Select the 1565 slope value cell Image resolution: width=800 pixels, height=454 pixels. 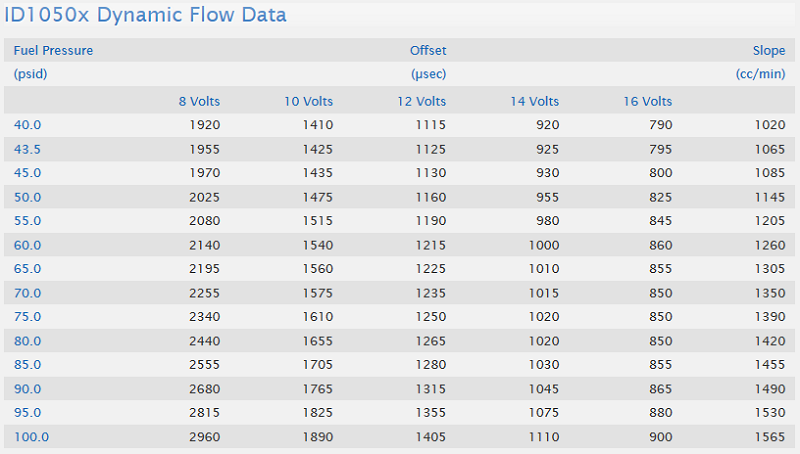(770, 437)
